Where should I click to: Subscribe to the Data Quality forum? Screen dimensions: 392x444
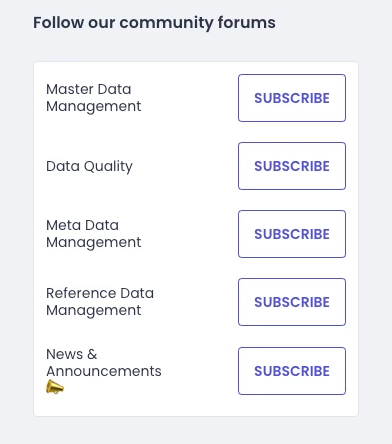(292, 166)
